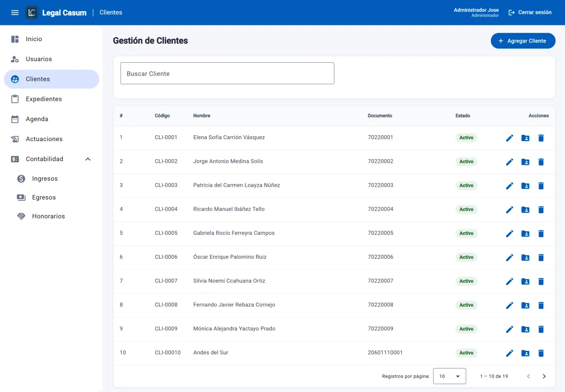Click Administrador Jose user profile
The width and height of the screenshot is (565, 392).
(x=476, y=12)
